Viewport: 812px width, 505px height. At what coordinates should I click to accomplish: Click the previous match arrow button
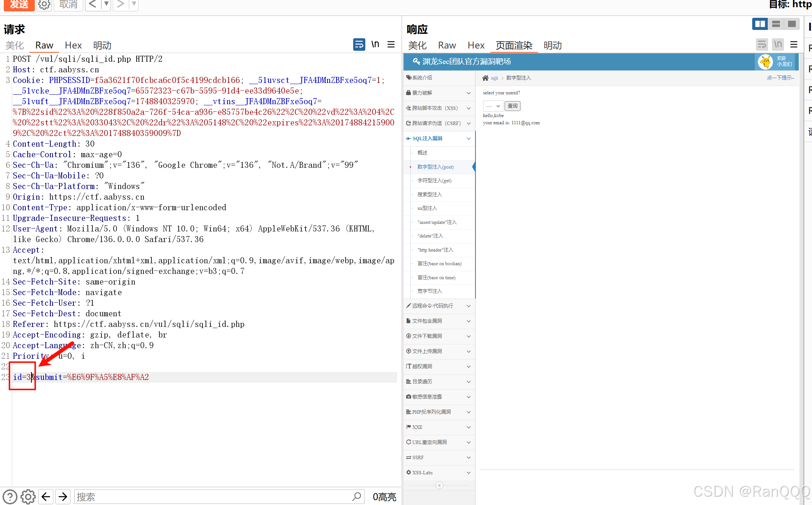coord(46,496)
